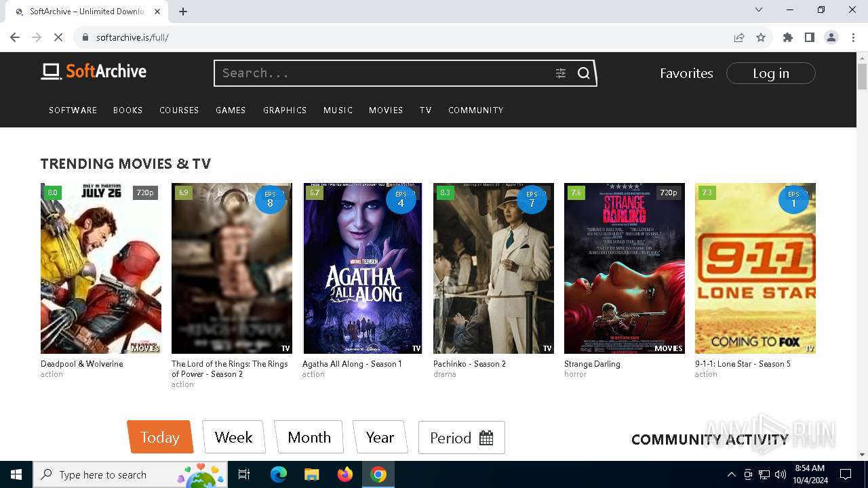Open Deadpool & Wolverine poster

pyautogui.click(x=101, y=268)
